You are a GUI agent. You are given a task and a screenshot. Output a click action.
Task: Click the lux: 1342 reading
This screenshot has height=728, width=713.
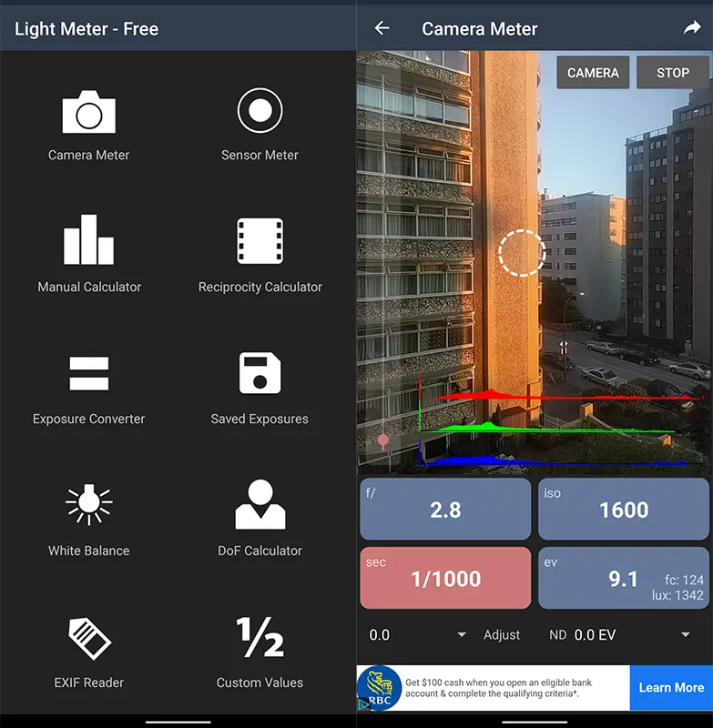677,595
